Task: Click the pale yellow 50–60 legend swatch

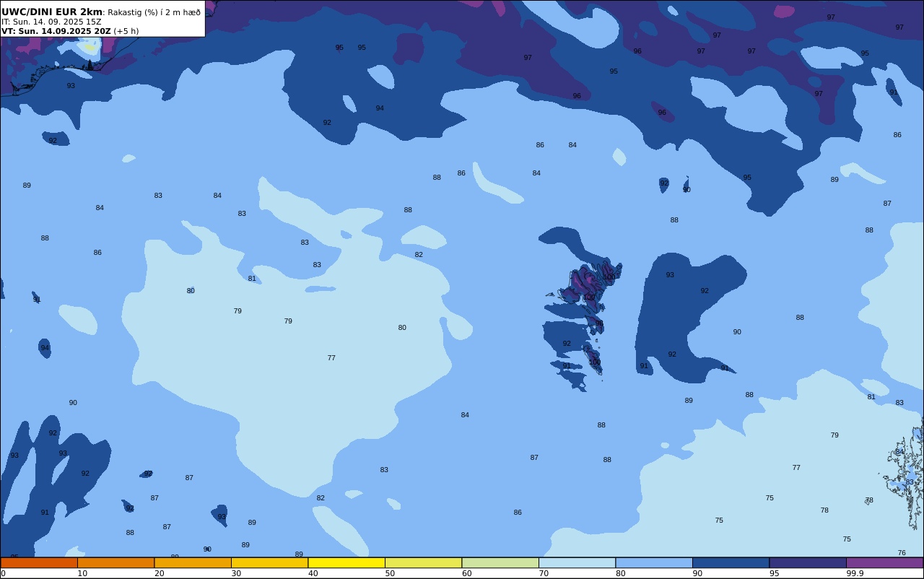Action: pos(423,562)
